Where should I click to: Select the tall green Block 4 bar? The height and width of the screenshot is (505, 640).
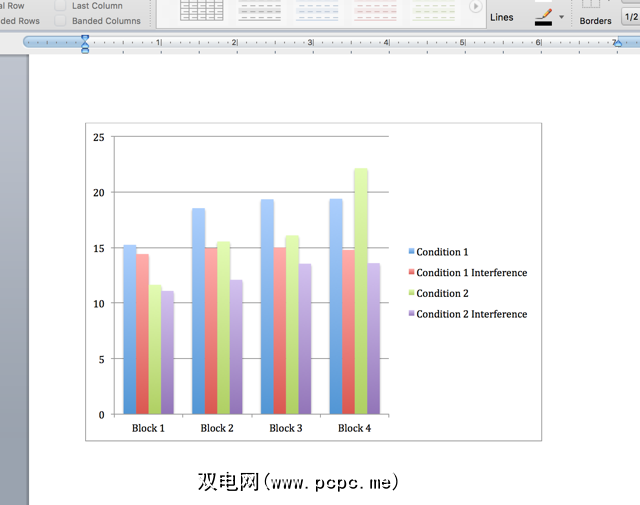pyautogui.click(x=361, y=291)
